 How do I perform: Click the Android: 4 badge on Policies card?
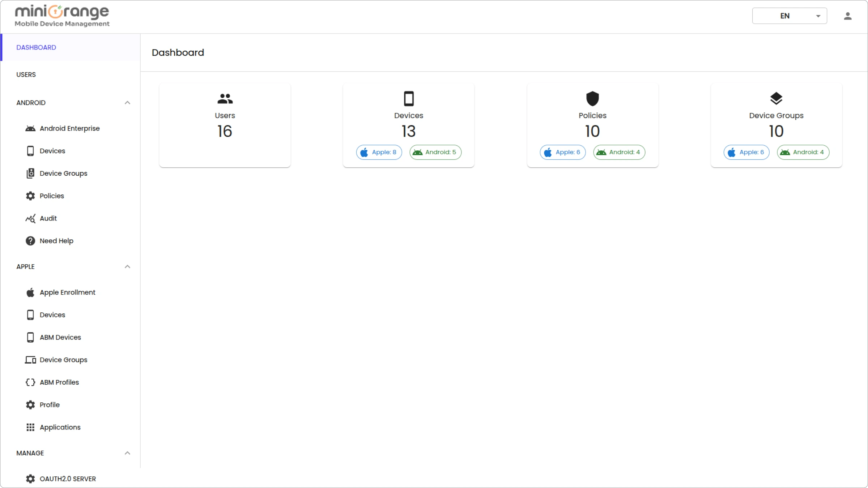[618, 152]
